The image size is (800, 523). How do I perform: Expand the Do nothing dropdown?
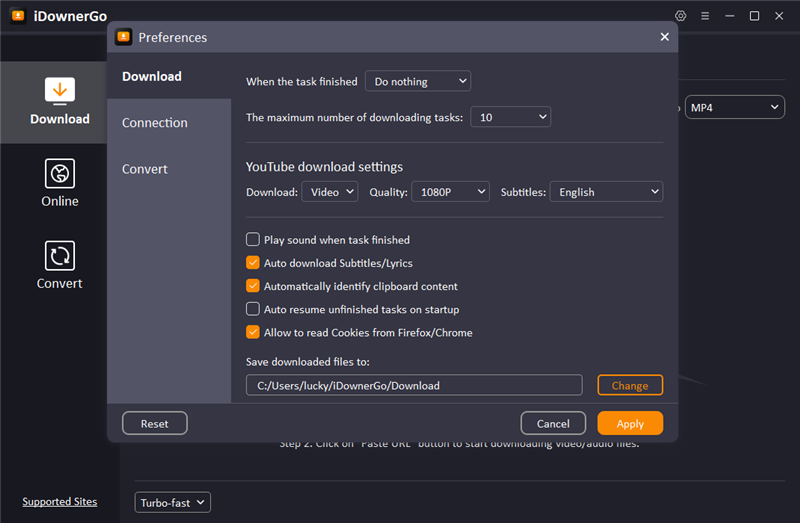pos(417,82)
